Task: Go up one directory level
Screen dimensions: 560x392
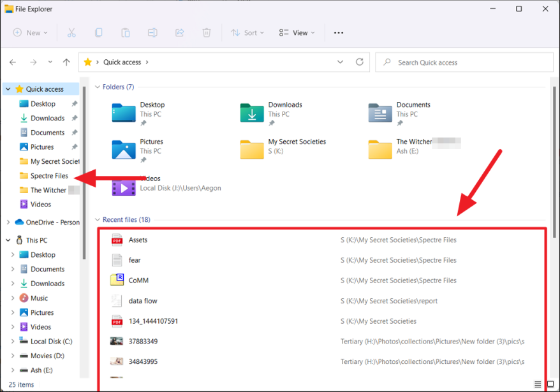Action: pyautogui.click(x=66, y=62)
